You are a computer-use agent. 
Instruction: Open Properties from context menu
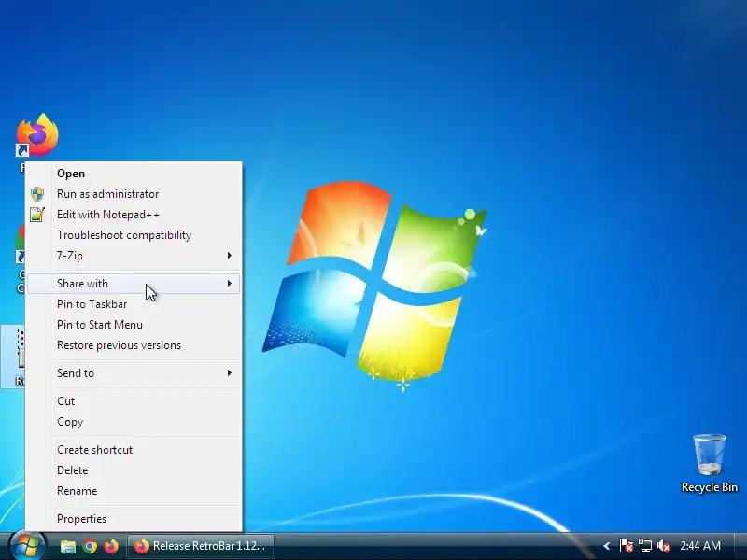coord(134,519)
